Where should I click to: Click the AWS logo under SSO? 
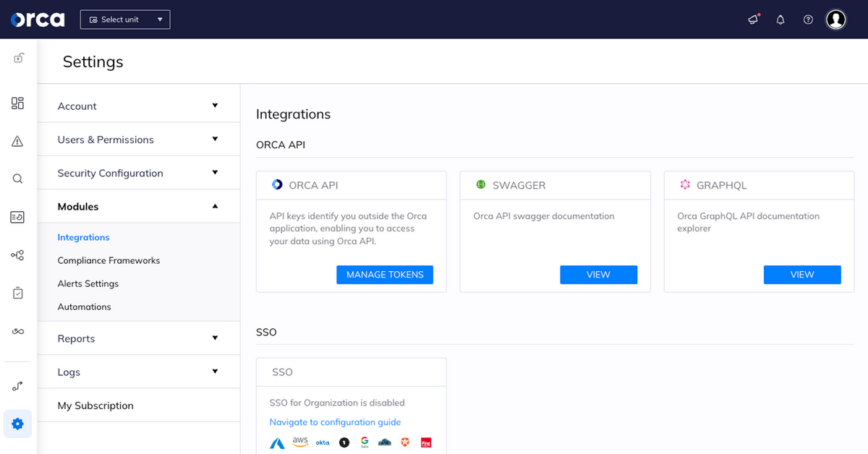[300, 442]
